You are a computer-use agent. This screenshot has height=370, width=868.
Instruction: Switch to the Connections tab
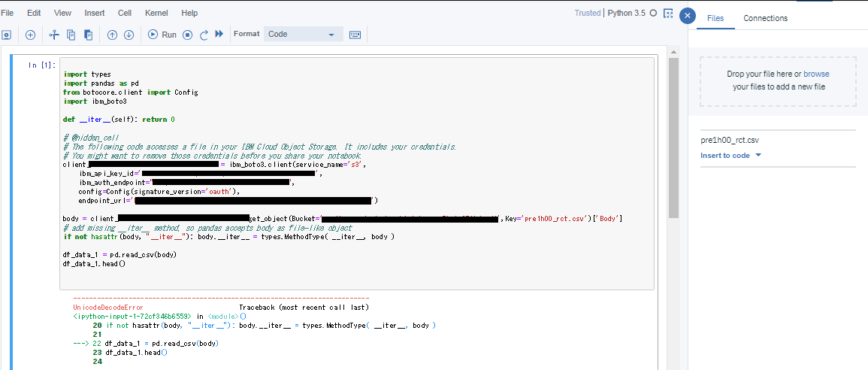pyautogui.click(x=766, y=18)
